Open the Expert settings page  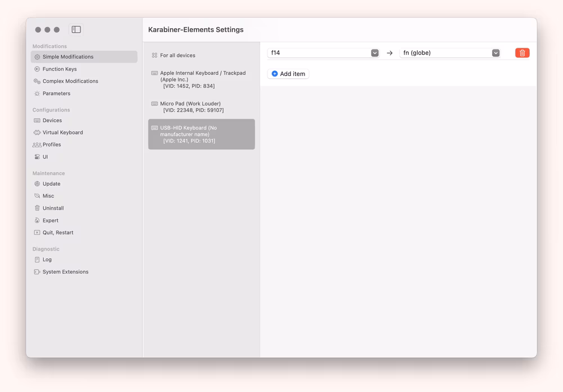point(50,221)
